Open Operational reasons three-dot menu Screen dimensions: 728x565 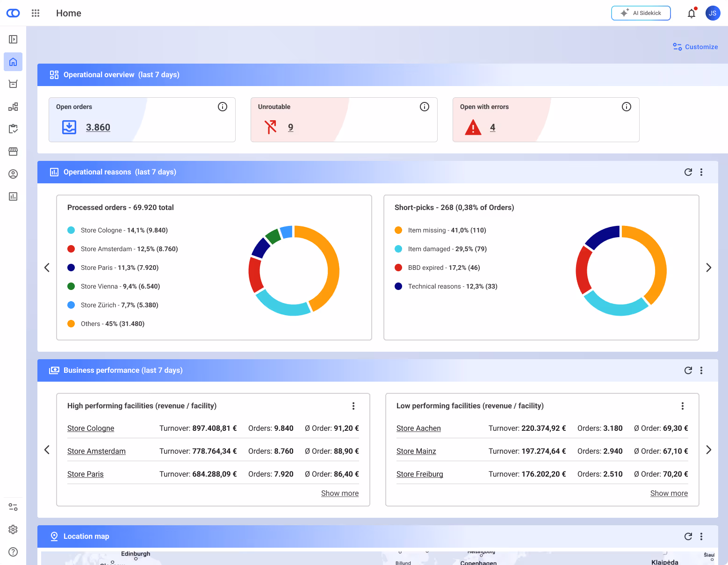(701, 172)
